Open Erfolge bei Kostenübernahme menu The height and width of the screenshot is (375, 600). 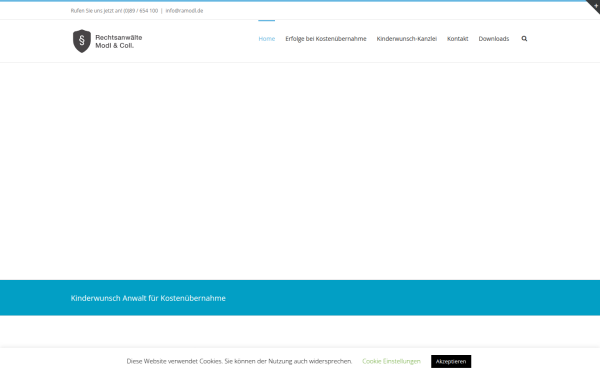[326, 39]
